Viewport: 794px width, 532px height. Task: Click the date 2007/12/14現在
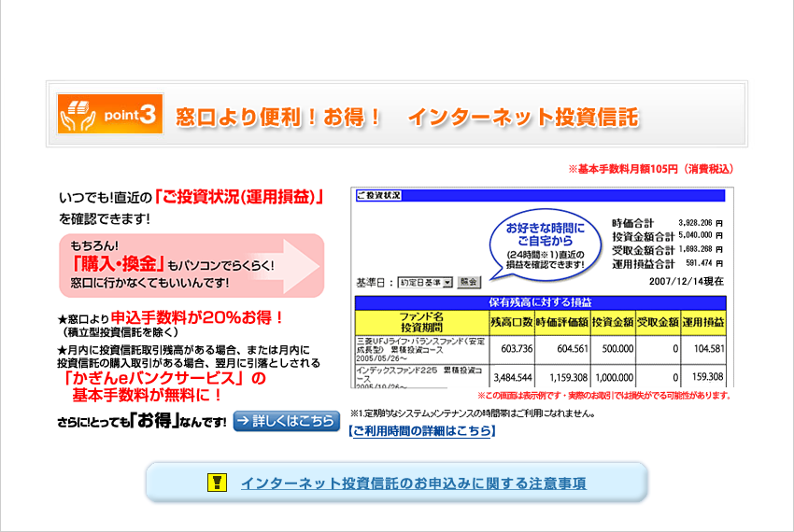(x=687, y=282)
